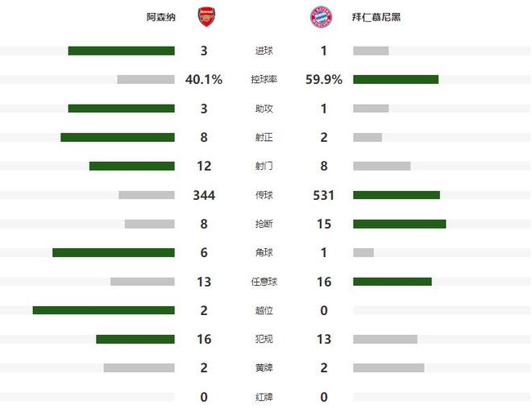The image size is (532, 418).
Task: Click the 助攻 row label
Action: click(x=263, y=109)
